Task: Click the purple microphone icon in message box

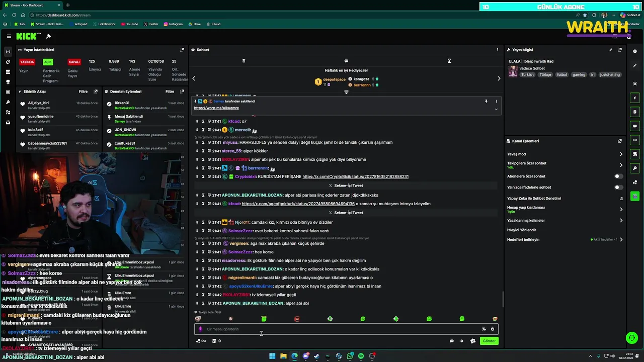Action: tap(200, 329)
